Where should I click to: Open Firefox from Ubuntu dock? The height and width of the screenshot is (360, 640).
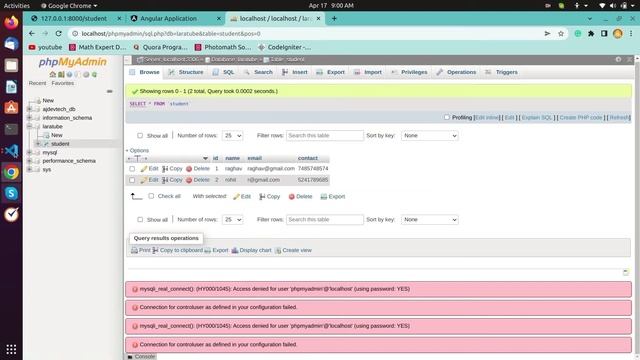[11, 22]
